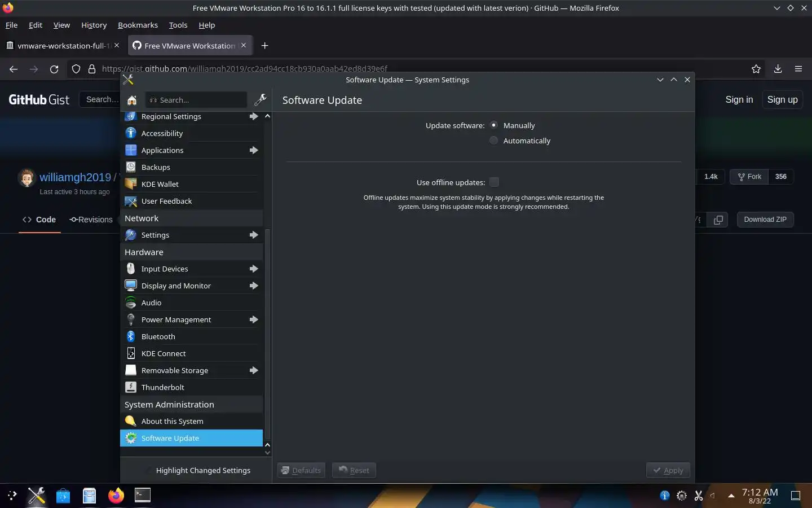Open About this System
This screenshot has height=508, width=812.
tap(191, 421)
